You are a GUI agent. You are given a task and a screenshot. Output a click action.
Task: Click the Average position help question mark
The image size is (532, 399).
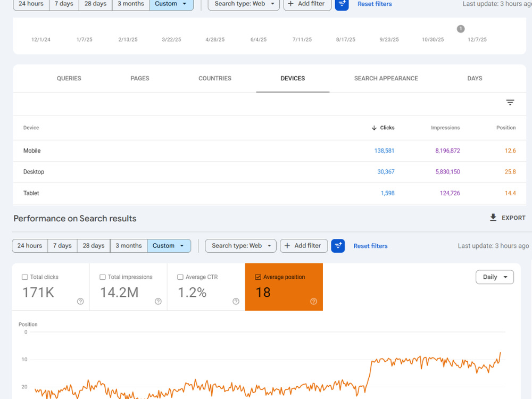point(313,301)
